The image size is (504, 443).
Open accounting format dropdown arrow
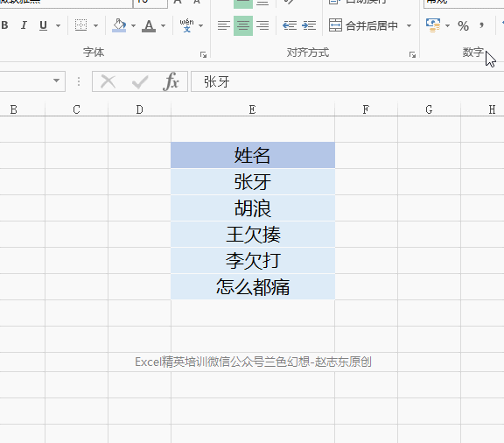pos(447,25)
